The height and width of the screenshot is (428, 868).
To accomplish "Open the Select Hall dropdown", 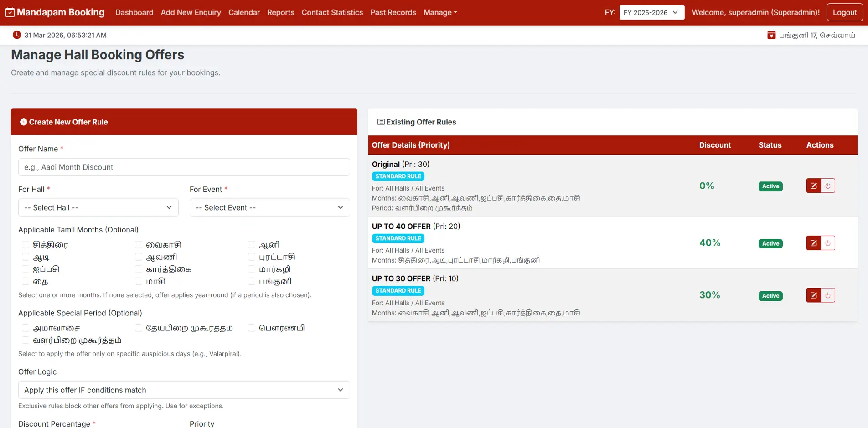I will click(x=98, y=208).
